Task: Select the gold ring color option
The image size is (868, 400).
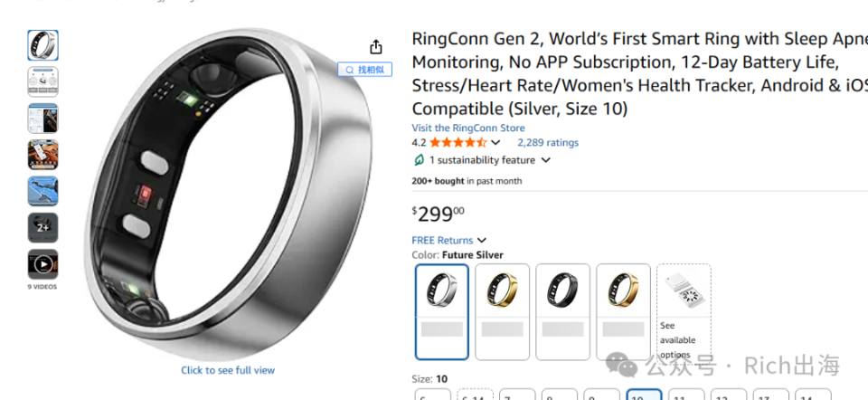Action: [502, 312]
